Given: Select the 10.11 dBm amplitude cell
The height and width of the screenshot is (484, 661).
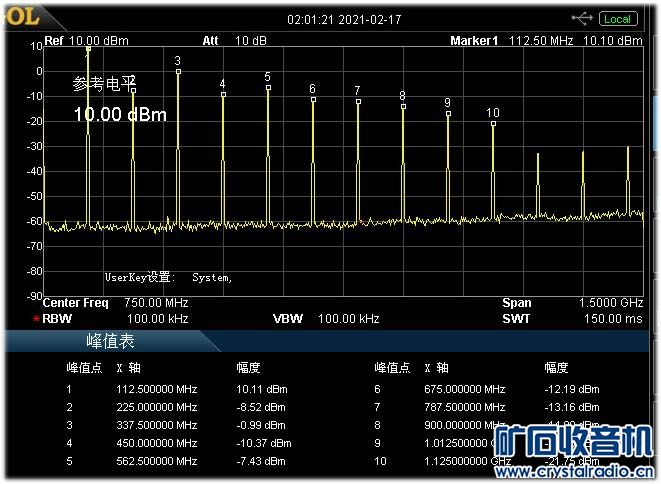Looking at the screenshot, I should click(x=261, y=389).
